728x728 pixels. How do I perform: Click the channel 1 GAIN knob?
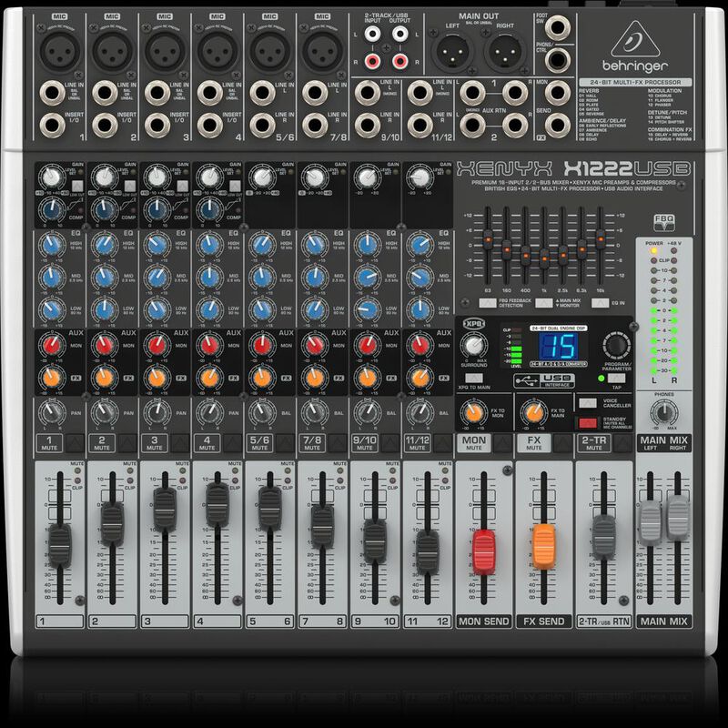(x=52, y=177)
